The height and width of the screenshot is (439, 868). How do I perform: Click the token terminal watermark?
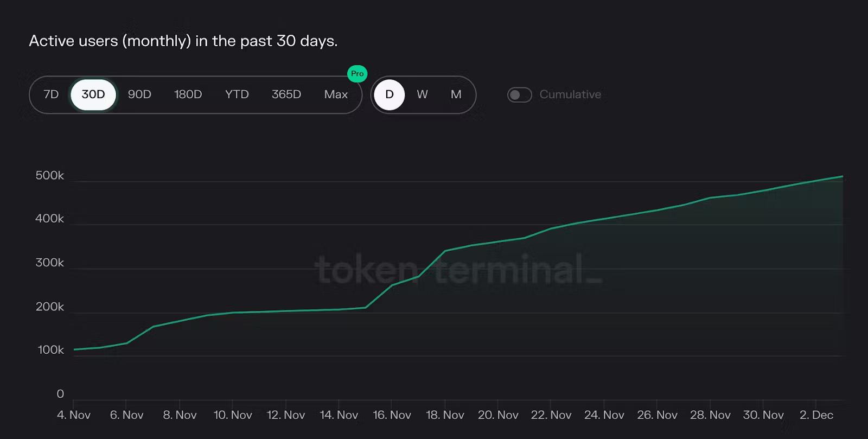click(458, 270)
